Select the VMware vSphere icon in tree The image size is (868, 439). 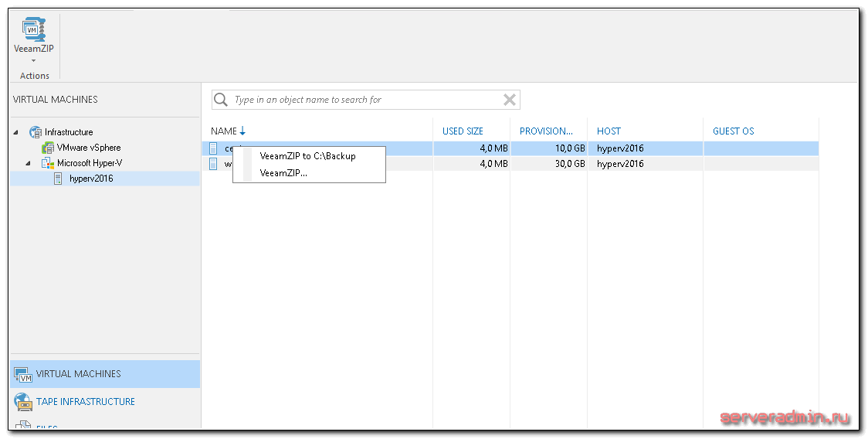[x=48, y=148]
